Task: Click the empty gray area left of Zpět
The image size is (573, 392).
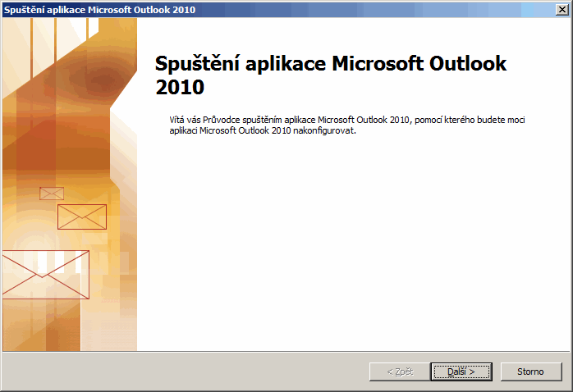Action: point(181,371)
